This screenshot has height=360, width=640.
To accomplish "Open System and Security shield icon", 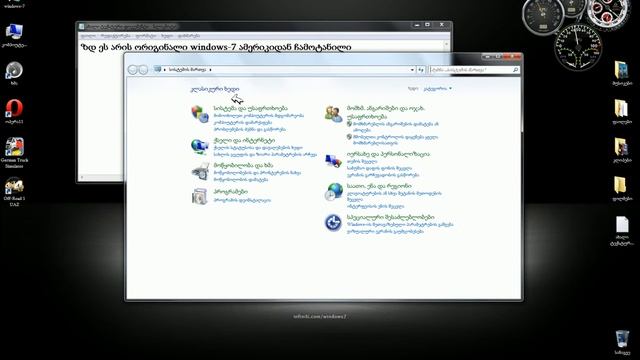I will point(200,114).
